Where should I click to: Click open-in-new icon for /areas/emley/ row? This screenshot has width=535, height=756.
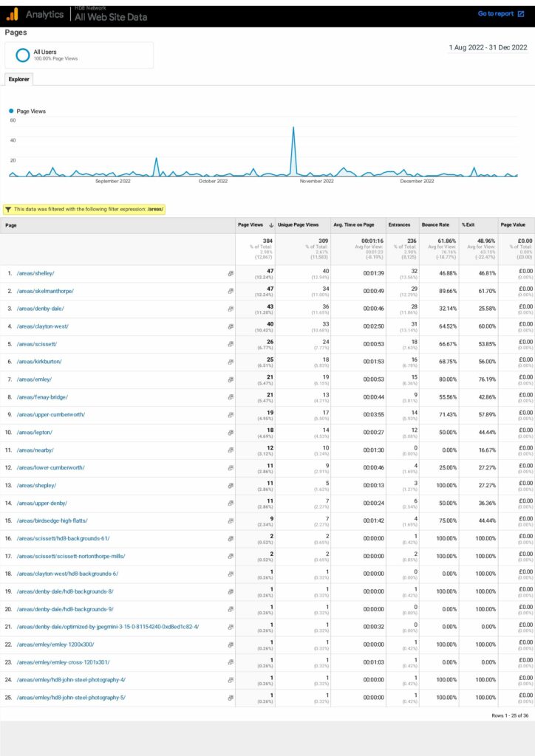tap(231, 379)
